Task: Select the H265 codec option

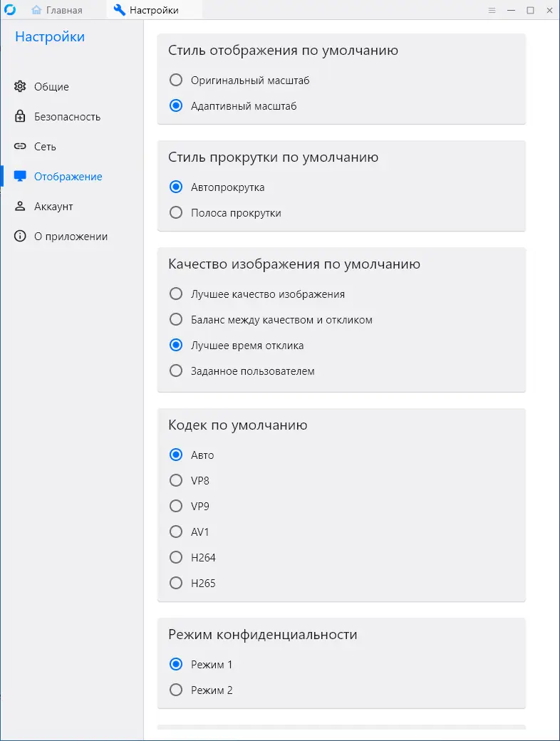Action: pos(176,583)
